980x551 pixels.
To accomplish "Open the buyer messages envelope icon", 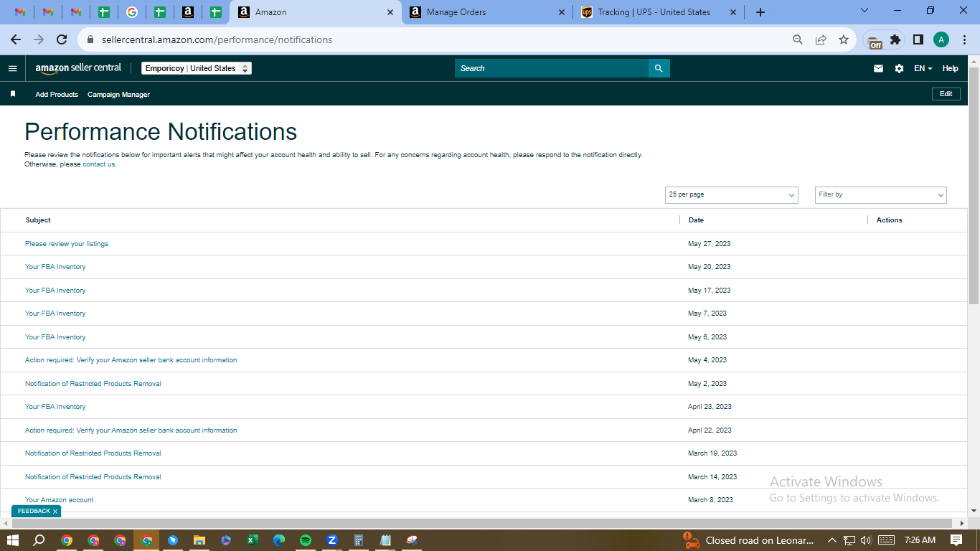I will (878, 68).
